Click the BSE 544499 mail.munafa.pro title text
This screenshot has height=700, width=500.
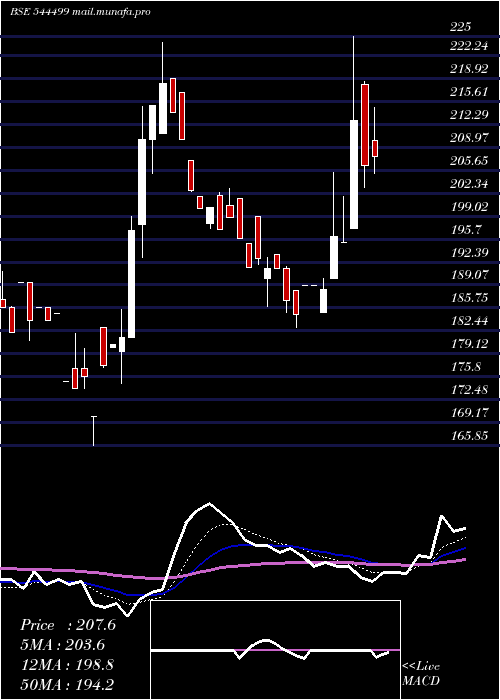[80, 12]
